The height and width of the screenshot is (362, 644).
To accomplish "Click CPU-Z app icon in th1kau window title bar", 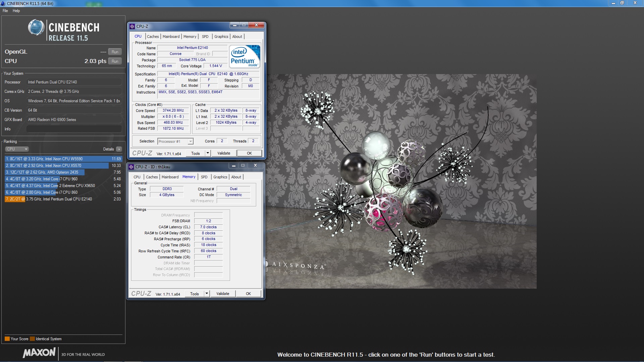I will (131, 167).
